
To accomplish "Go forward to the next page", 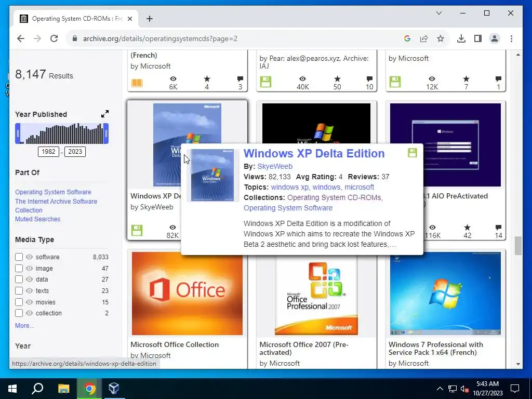I will [x=37, y=38].
